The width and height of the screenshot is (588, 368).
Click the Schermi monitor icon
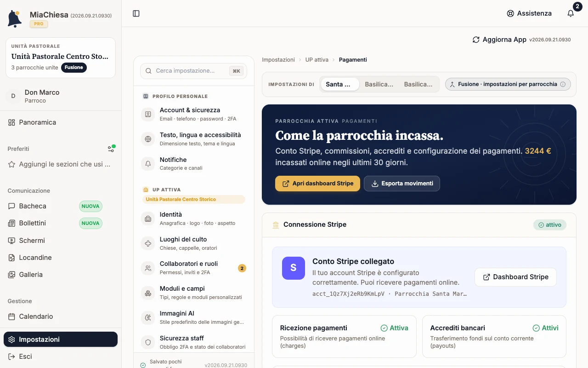[x=11, y=241]
